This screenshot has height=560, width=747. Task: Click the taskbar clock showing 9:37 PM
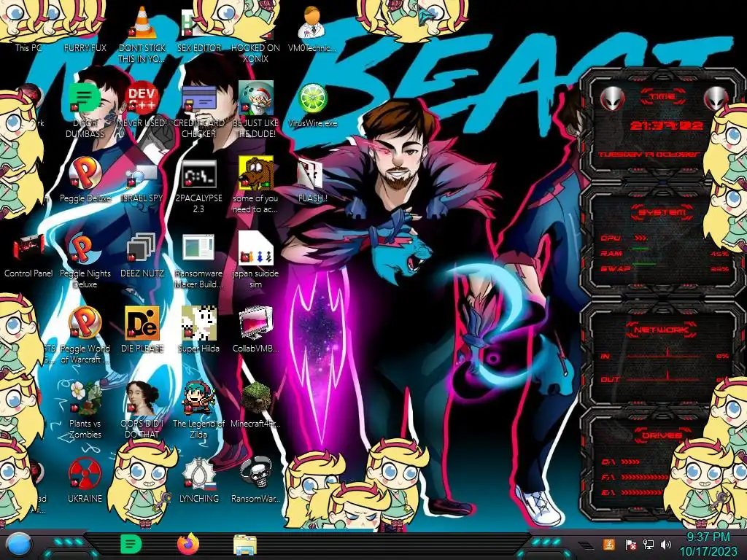click(708, 544)
